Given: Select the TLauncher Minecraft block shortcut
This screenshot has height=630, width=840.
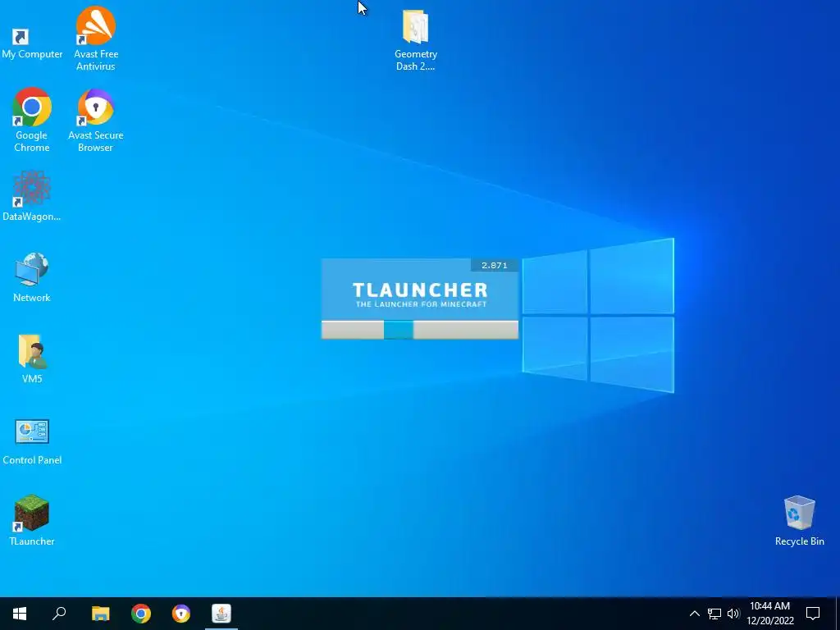Looking at the screenshot, I should [x=32, y=520].
